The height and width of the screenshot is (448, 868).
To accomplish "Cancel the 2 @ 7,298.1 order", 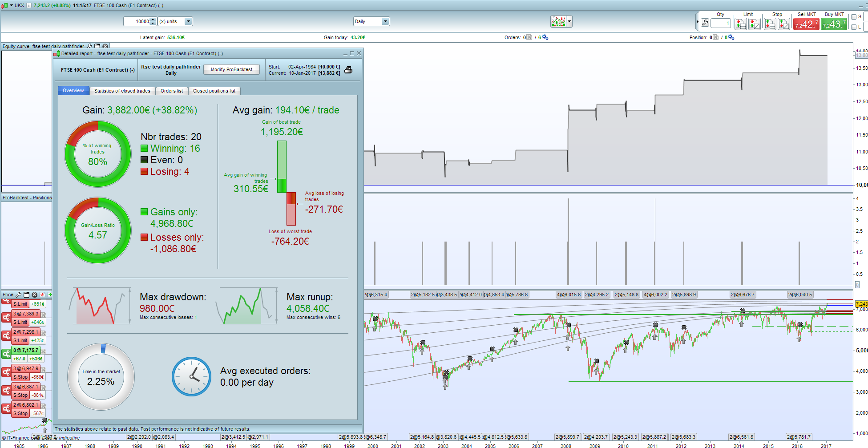I will [x=44, y=333].
